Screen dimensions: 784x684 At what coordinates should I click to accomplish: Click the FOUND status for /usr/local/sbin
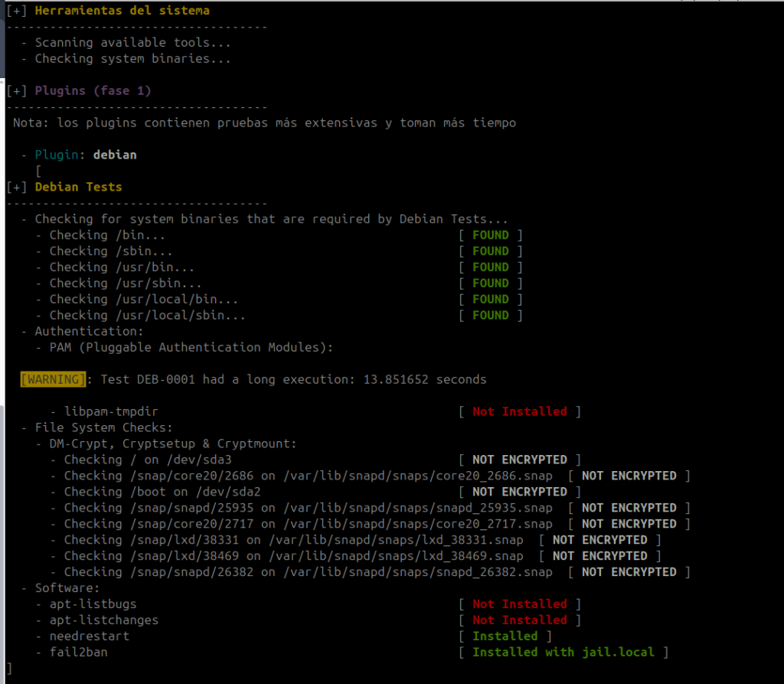pyautogui.click(x=490, y=316)
